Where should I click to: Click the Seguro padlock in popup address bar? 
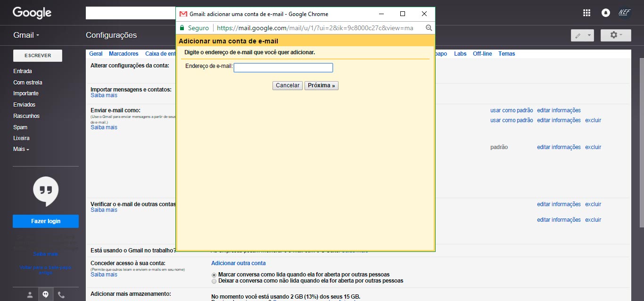click(182, 28)
